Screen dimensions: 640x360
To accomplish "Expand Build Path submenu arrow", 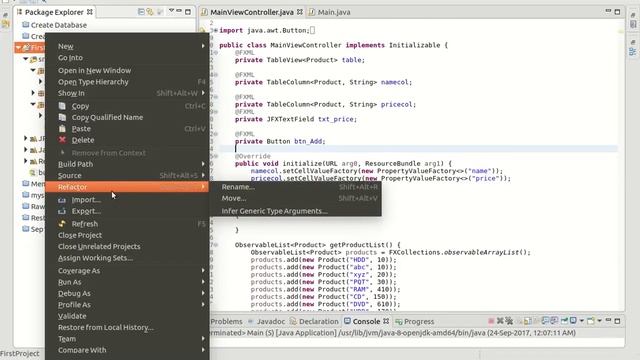I will pos(203,164).
